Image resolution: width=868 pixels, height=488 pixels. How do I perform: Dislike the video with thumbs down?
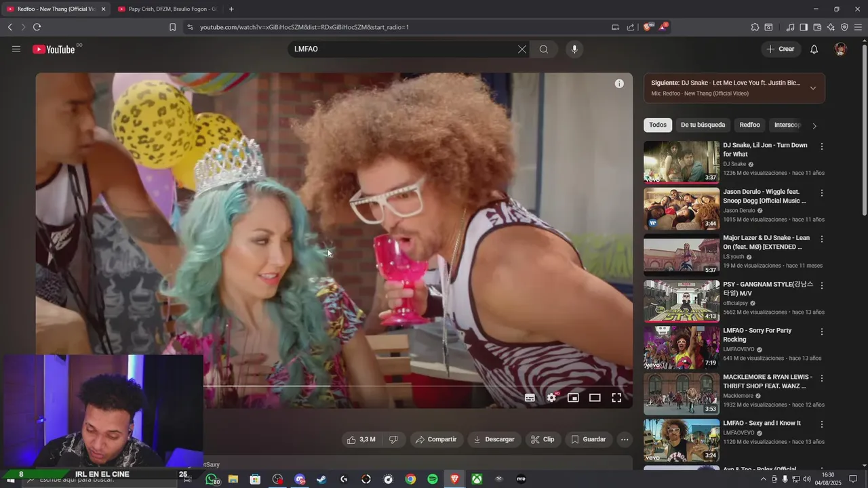click(x=393, y=439)
